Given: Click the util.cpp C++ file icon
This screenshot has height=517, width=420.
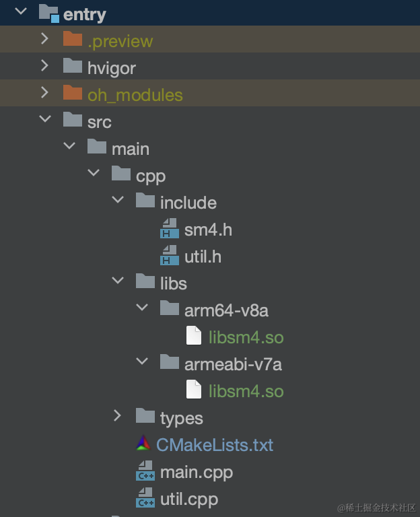Looking at the screenshot, I should coord(145,499).
